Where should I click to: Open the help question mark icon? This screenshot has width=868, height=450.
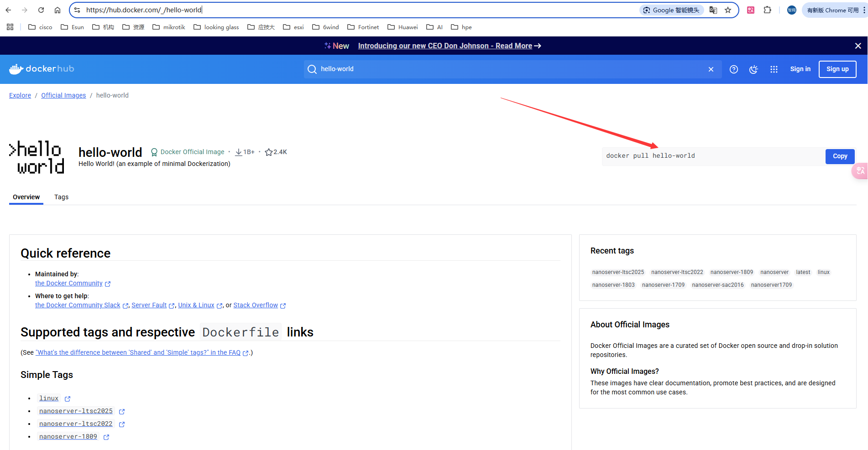coord(733,69)
